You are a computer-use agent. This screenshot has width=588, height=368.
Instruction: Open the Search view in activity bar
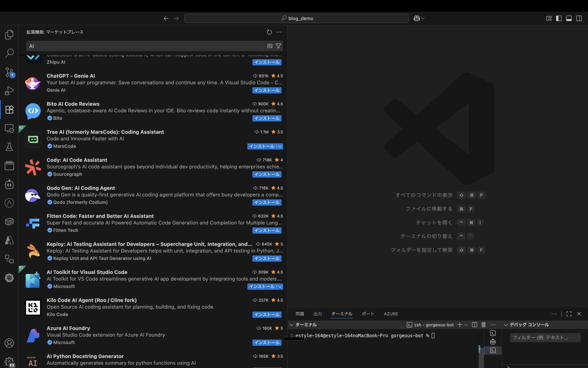(9, 53)
